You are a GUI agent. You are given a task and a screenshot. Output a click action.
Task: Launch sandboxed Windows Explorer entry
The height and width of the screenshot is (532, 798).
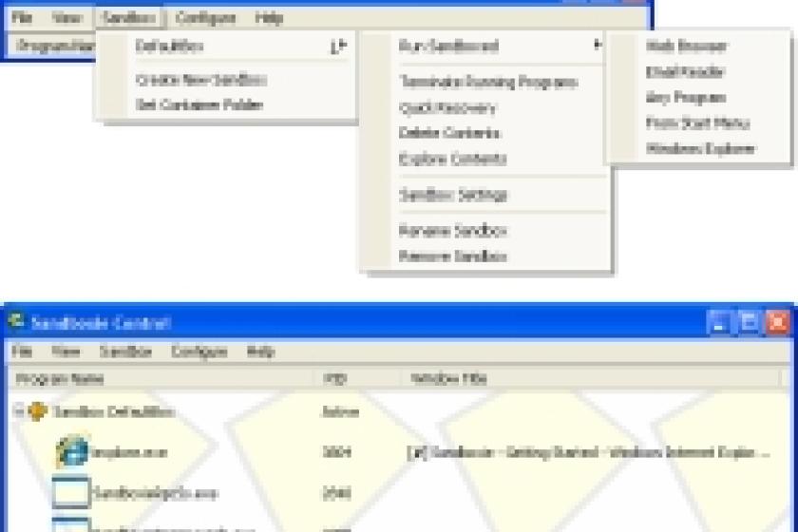(x=700, y=148)
